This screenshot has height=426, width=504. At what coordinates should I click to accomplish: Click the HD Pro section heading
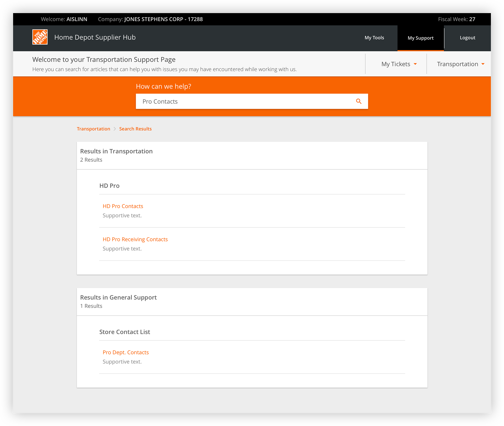tap(109, 186)
